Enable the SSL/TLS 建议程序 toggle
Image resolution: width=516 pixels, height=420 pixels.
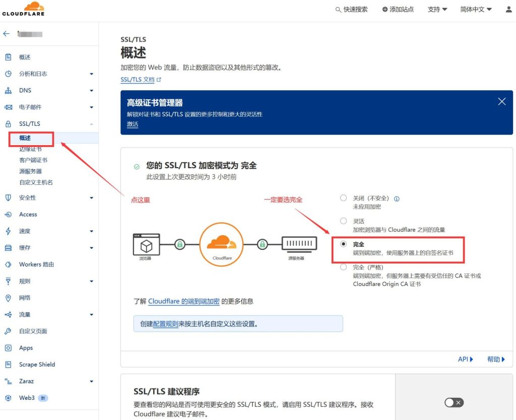pos(453,402)
